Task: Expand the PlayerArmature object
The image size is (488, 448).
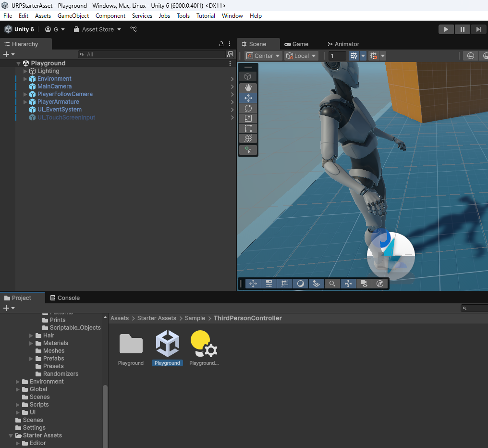Action: (x=25, y=102)
